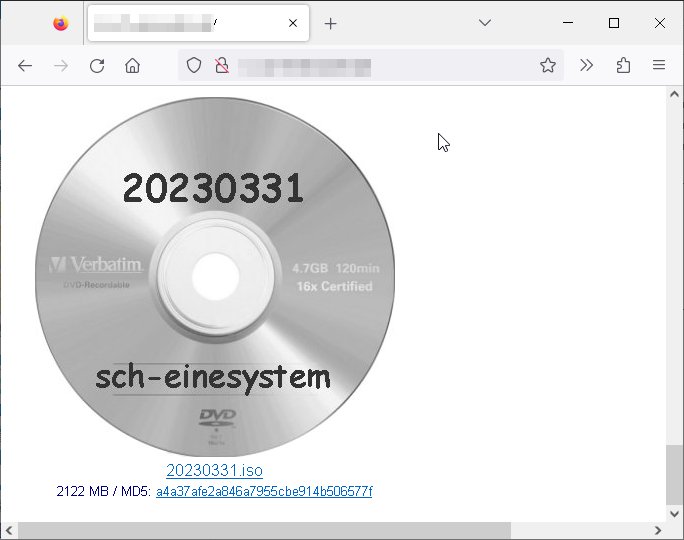
Task: Open the tracking protection shield panel
Action: pos(194,65)
